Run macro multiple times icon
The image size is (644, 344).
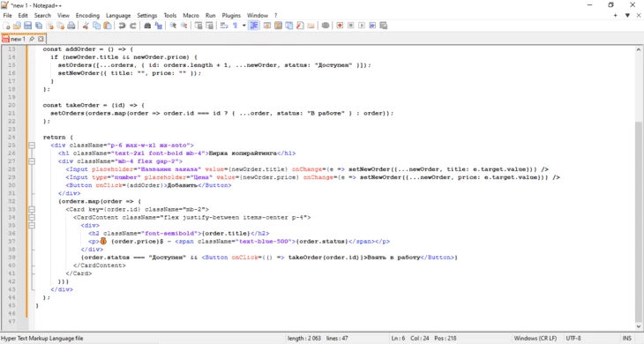pyautogui.click(x=372, y=26)
